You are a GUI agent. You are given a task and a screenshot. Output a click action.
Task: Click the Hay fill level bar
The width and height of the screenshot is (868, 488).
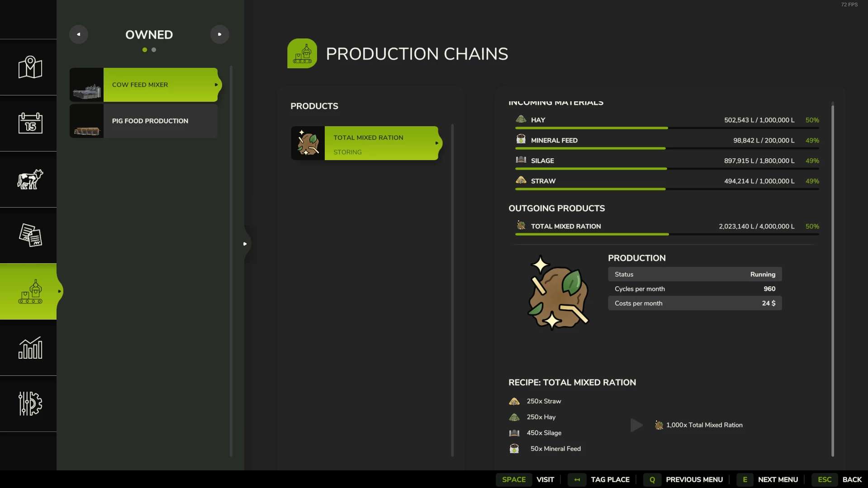click(667, 128)
